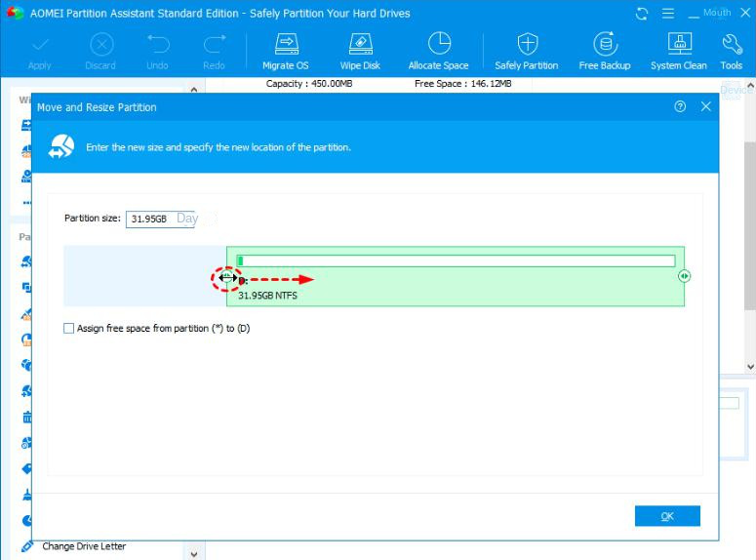Click the refresh icon in title bar

point(641,14)
